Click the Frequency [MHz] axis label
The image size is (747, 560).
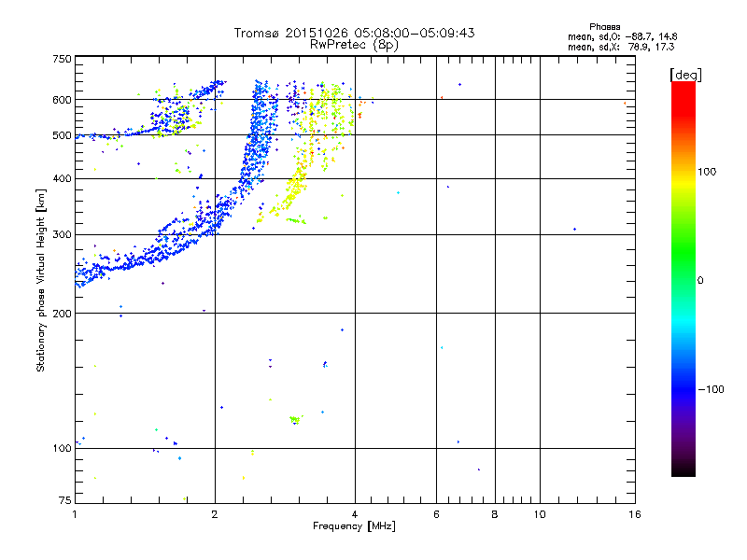354,526
